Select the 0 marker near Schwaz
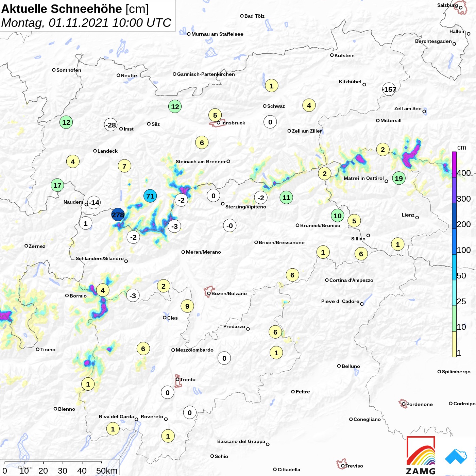The width and height of the screenshot is (476, 476). tap(270, 122)
